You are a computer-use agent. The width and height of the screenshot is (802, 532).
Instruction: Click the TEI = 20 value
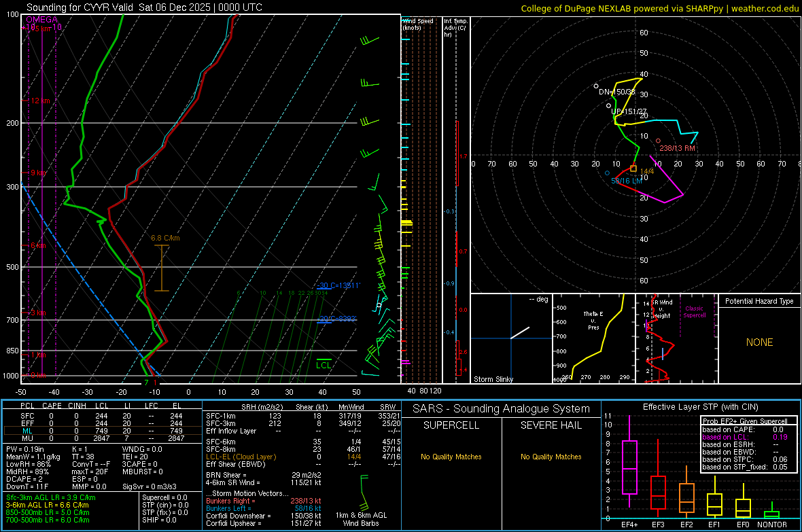point(135,457)
